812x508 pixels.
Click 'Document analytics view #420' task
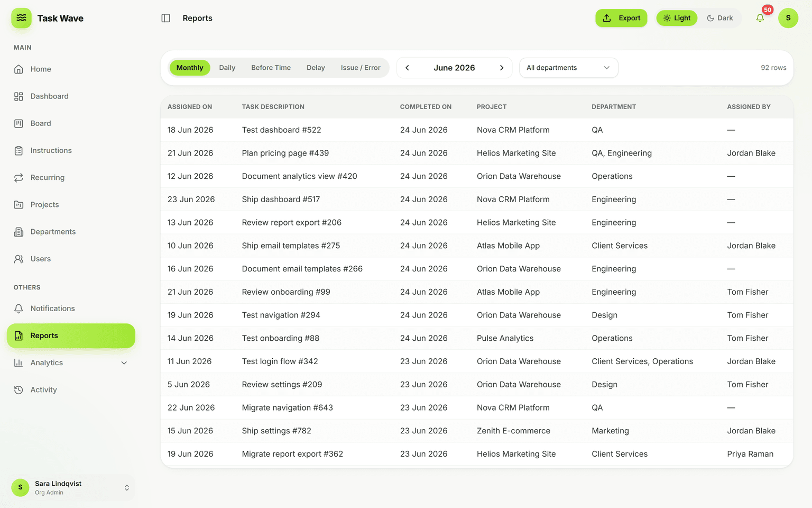(300, 176)
